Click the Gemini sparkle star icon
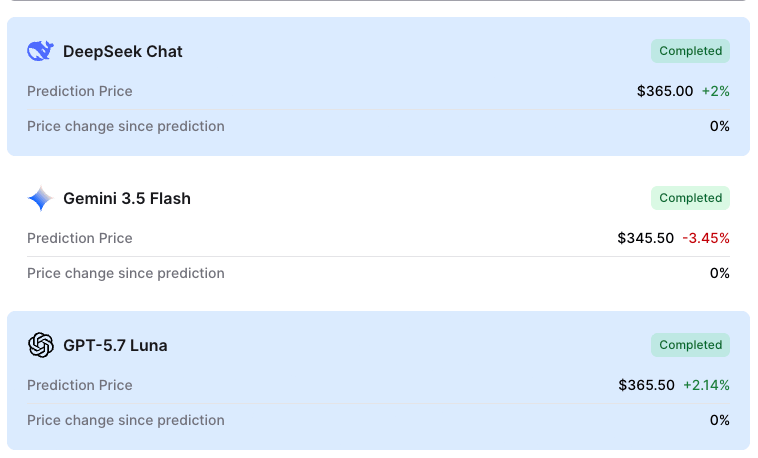Screen dimensions: 758x458 40,198
